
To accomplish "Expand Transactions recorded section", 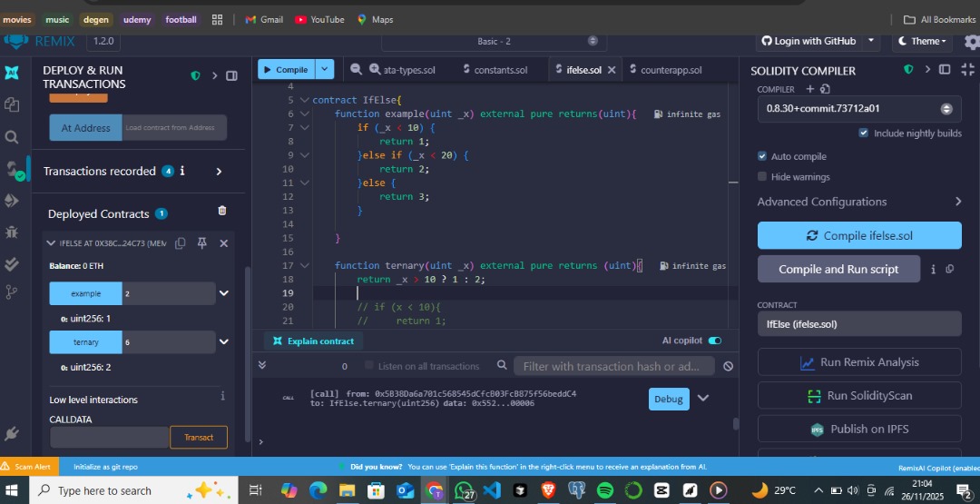I will [x=219, y=172].
